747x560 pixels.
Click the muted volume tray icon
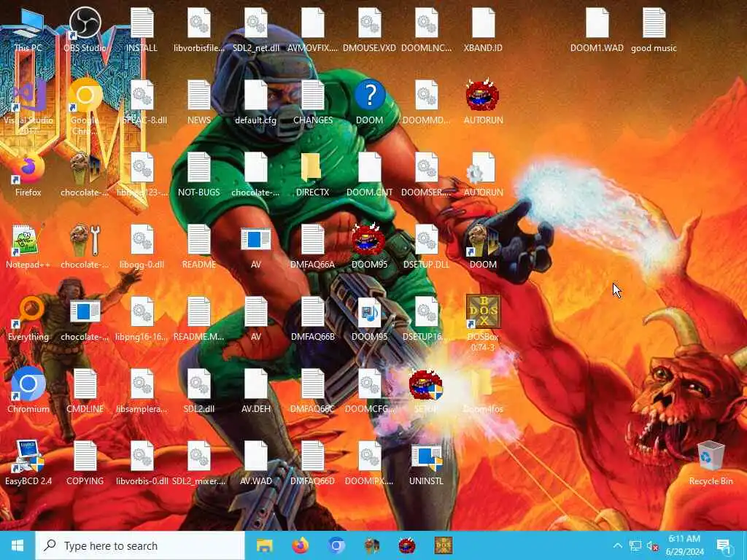click(653, 545)
